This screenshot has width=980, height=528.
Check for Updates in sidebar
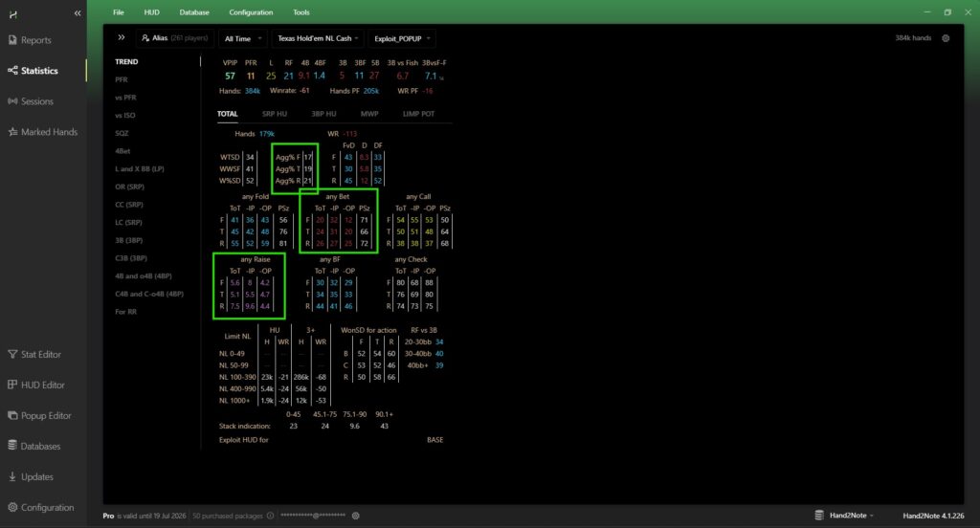(x=36, y=476)
